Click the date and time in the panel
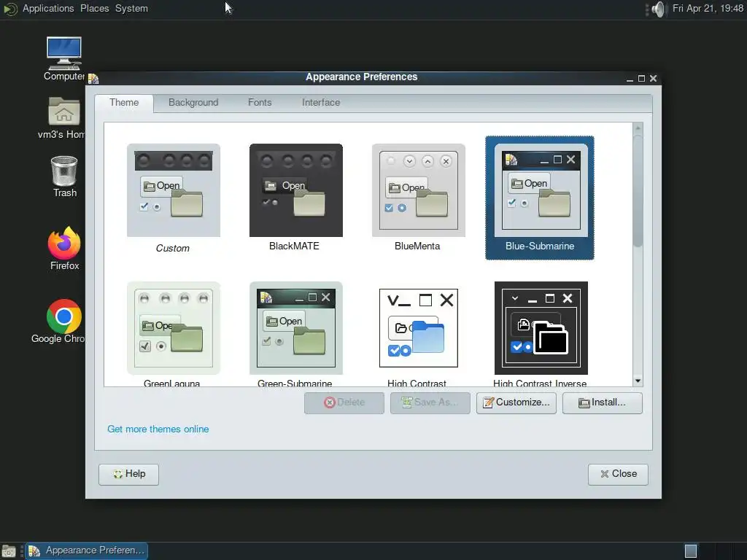This screenshot has height=560, width=747. pyautogui.click(x=708, y=9)
